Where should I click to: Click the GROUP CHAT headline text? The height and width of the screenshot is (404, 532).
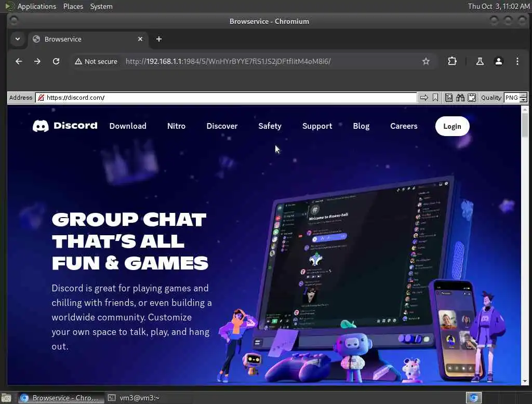point(130,241)
